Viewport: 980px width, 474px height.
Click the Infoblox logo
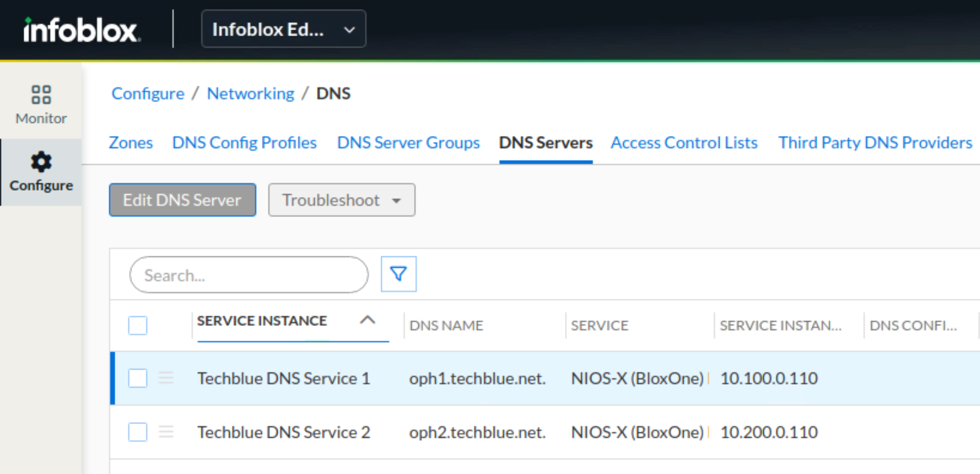pyautogui.click(x=81, y=30)
